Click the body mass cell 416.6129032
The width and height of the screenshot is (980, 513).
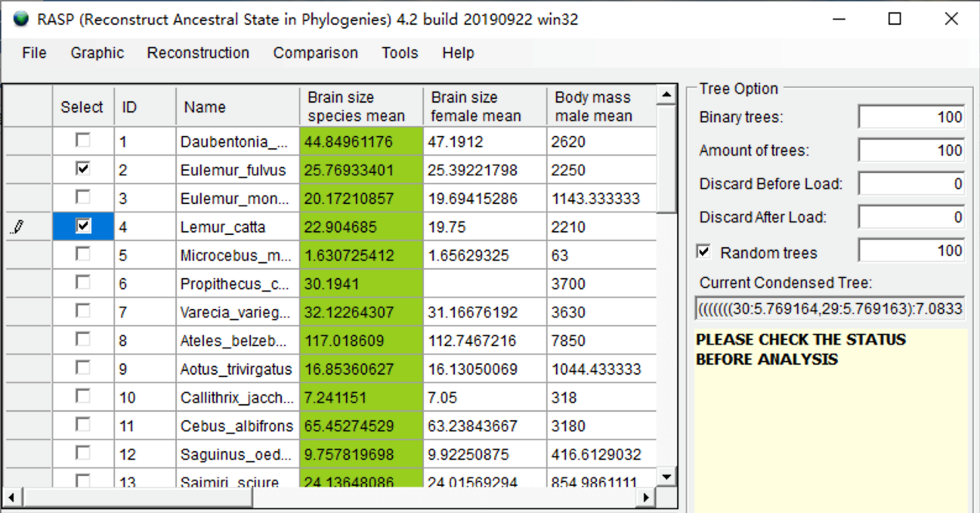tap(602, 454)
